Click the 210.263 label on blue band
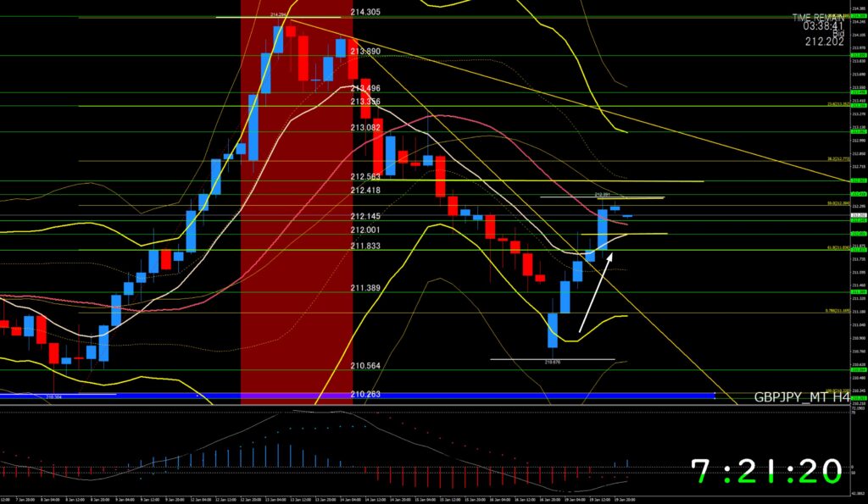Image resolution: width=868 pixels, height=504 pixels. [x=364, y=394]
